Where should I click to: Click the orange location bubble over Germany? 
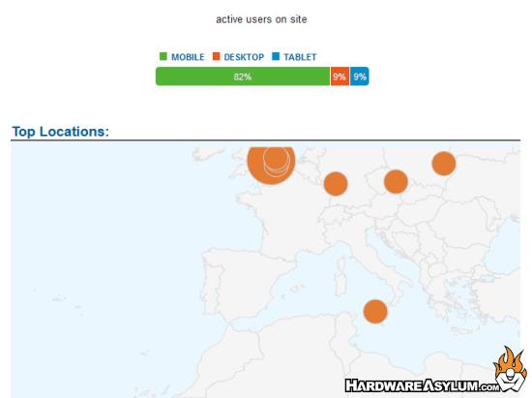pos(336,184)
